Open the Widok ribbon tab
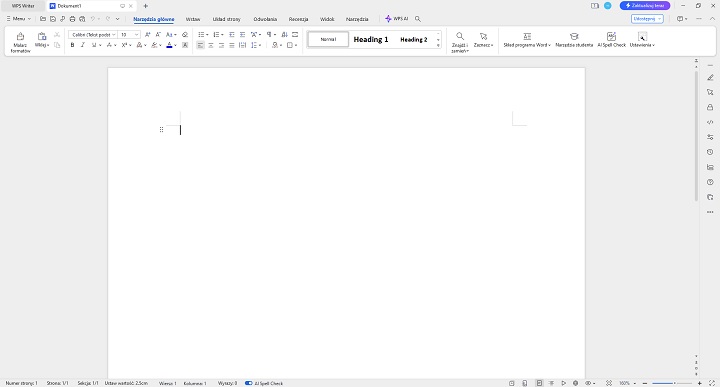This screenshot has height=387, width=720. (x=327, y=19)
